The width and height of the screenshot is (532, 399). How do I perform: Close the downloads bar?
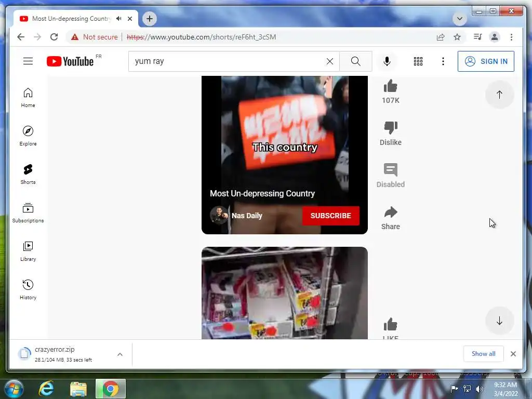coord(513,354)
